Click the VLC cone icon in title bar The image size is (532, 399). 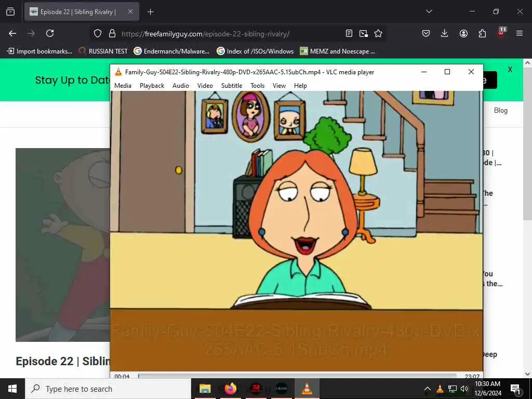[x=118, y=72]
